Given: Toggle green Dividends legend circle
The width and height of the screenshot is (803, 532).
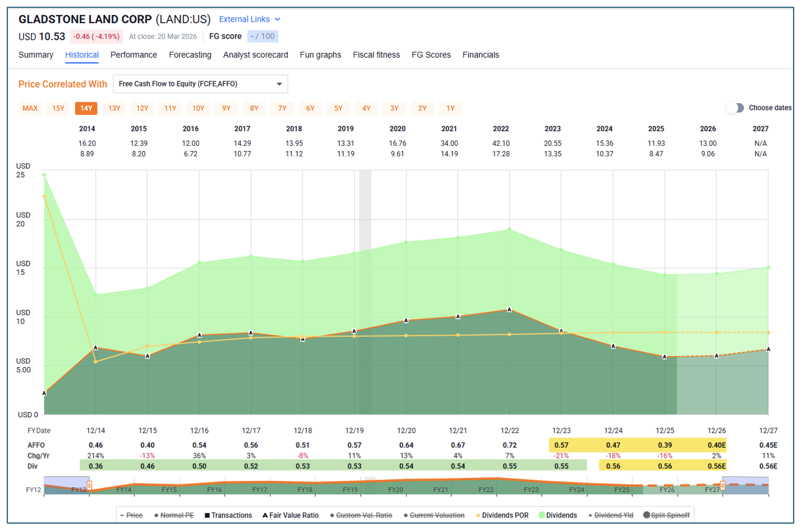Looking at the screenshot, I should [x=542, y=515].
